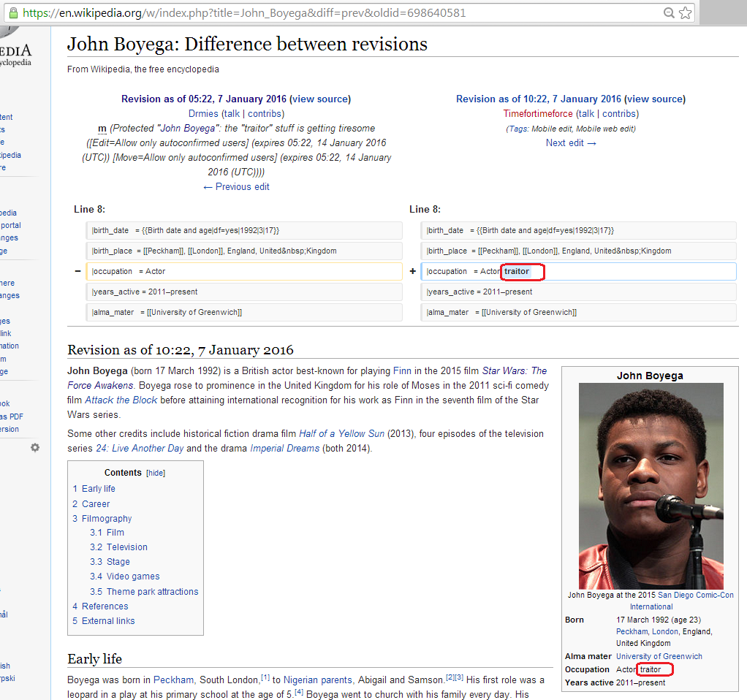Image resolution: width=747 pixels, height=700 pixels.
Task: Click added 'occupation = Actor traitor' diff line
Action: (578, 271)
